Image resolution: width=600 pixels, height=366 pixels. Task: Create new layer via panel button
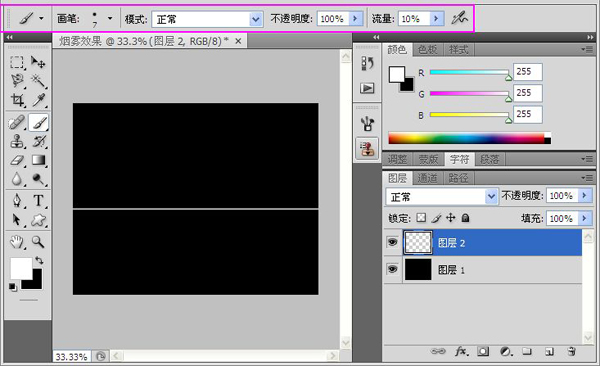click(549, 351)
